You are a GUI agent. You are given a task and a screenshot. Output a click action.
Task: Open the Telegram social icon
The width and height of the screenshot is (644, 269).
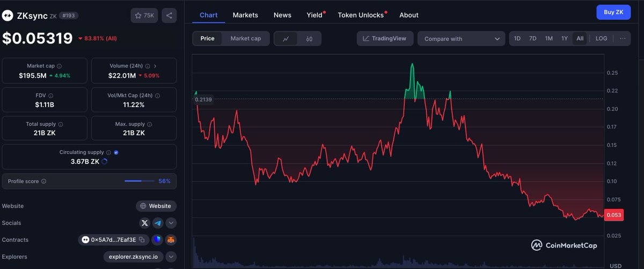158,223
